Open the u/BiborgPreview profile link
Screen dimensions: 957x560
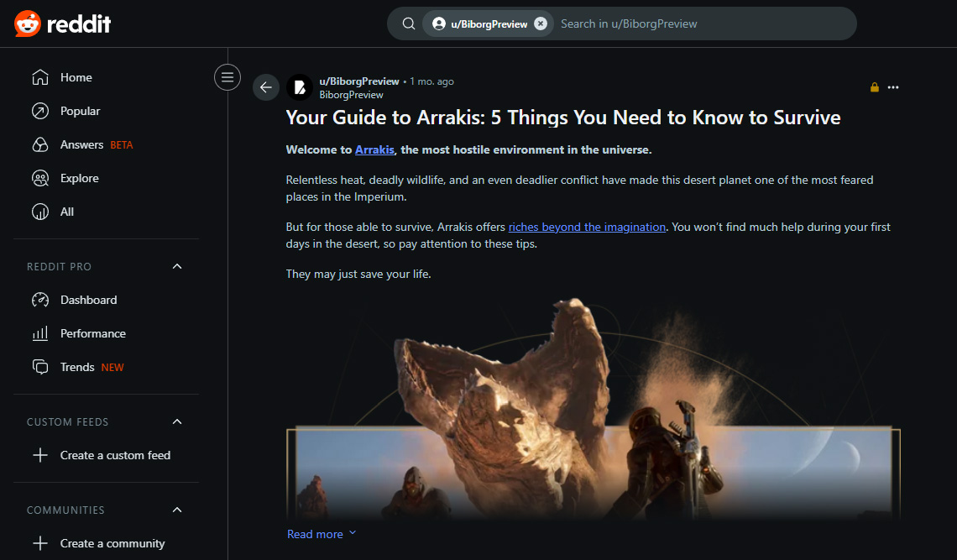pos(359,81)
